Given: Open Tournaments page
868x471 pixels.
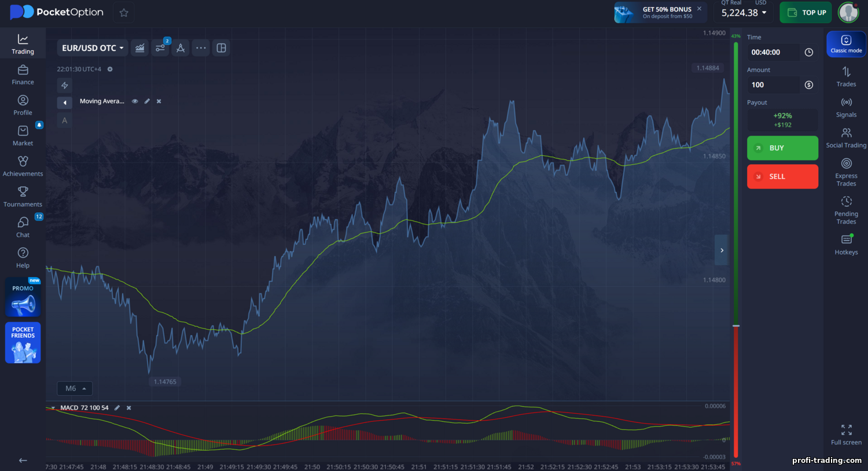Looking at the screenshot, I should (x=23, y=197).
